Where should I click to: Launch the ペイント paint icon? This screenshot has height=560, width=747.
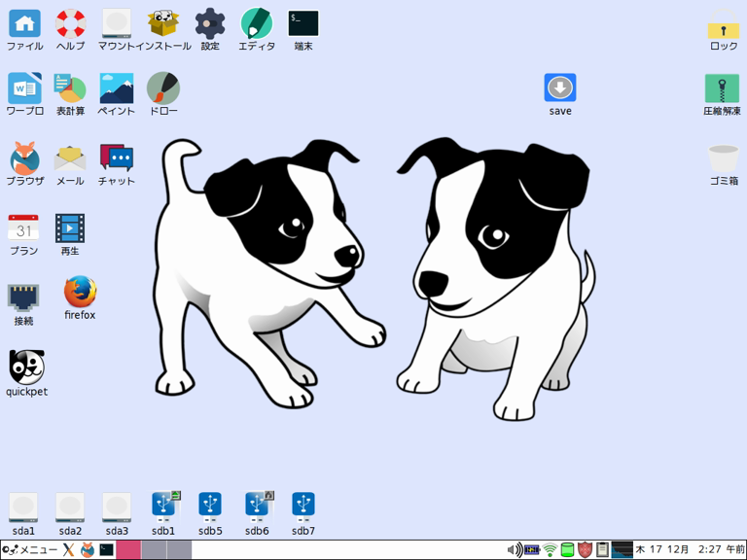[x=117, y=88]
